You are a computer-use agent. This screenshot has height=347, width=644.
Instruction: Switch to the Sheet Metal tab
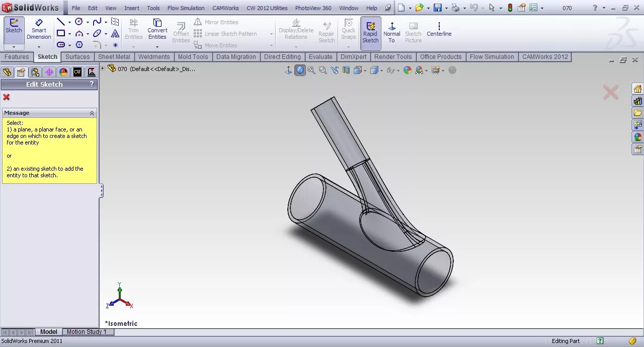[114, 57]
